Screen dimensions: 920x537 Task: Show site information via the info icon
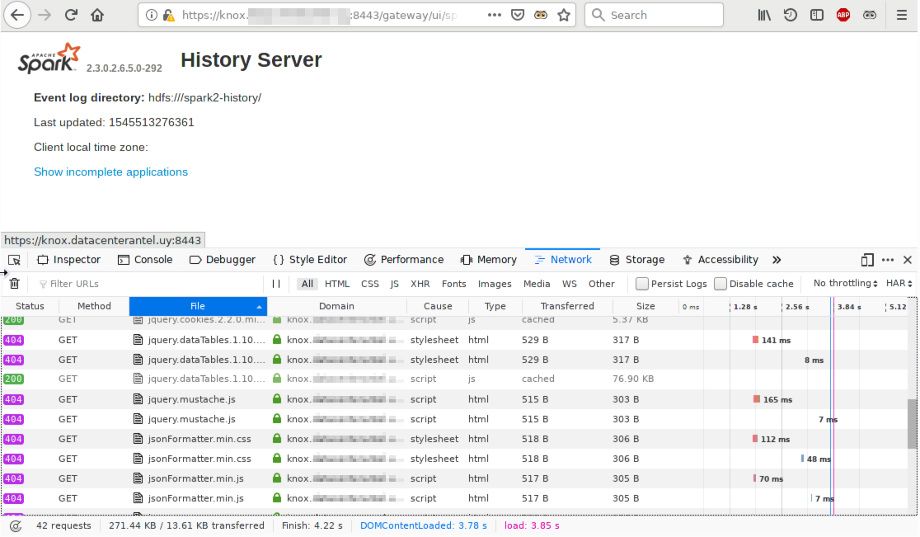(151, 15)
